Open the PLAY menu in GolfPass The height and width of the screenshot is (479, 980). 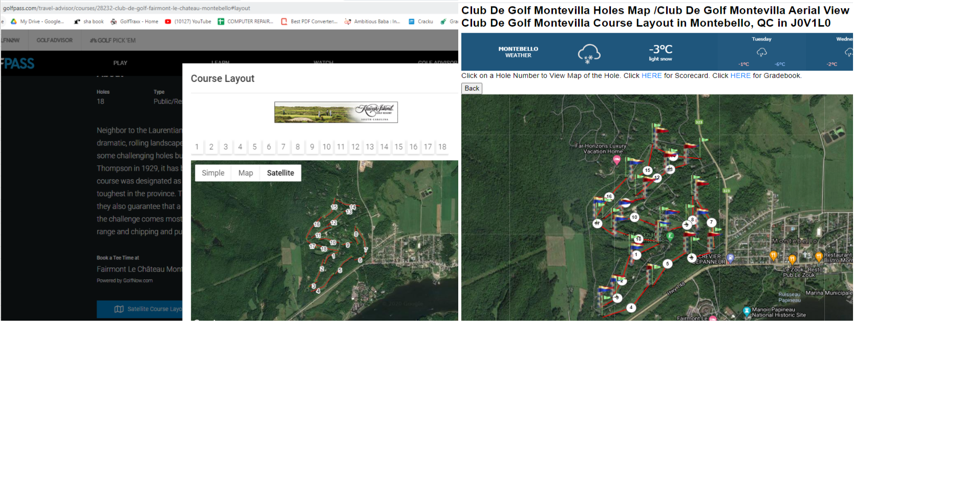click(x=120, y=63)
